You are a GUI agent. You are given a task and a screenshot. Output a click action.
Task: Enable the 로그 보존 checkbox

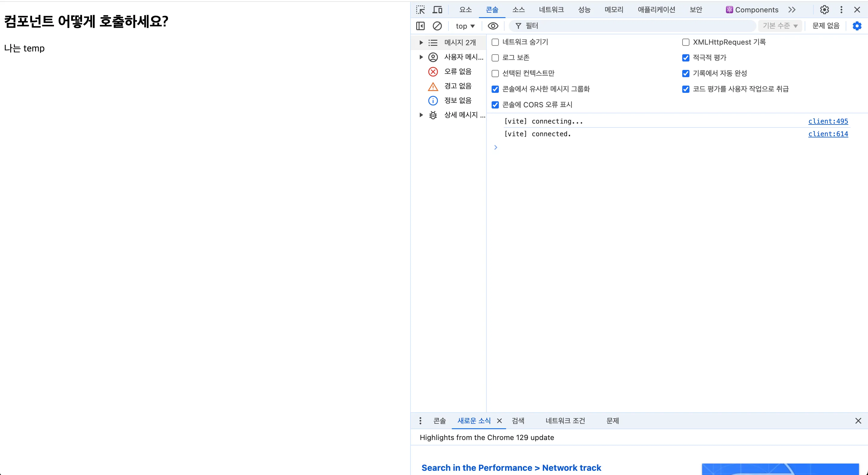coord(495,58)
